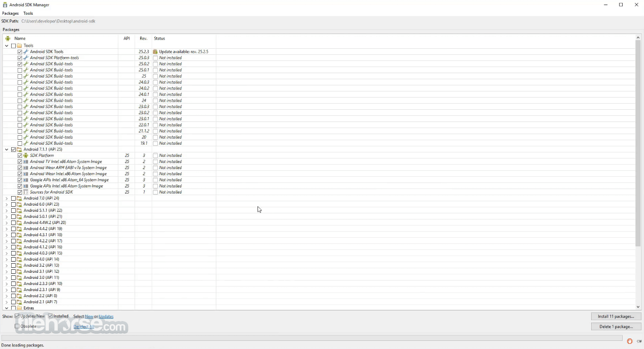Click the wrench icon of Build-tools rev. 19.1

(x=26, y=143)
